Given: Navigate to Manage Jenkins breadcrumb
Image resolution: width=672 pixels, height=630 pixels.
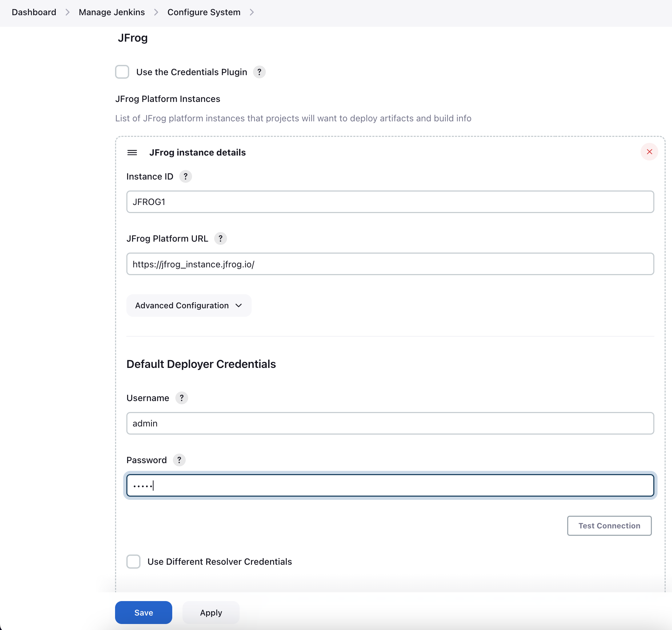Looking at the screenshot, I should click(x=112, y=12).
